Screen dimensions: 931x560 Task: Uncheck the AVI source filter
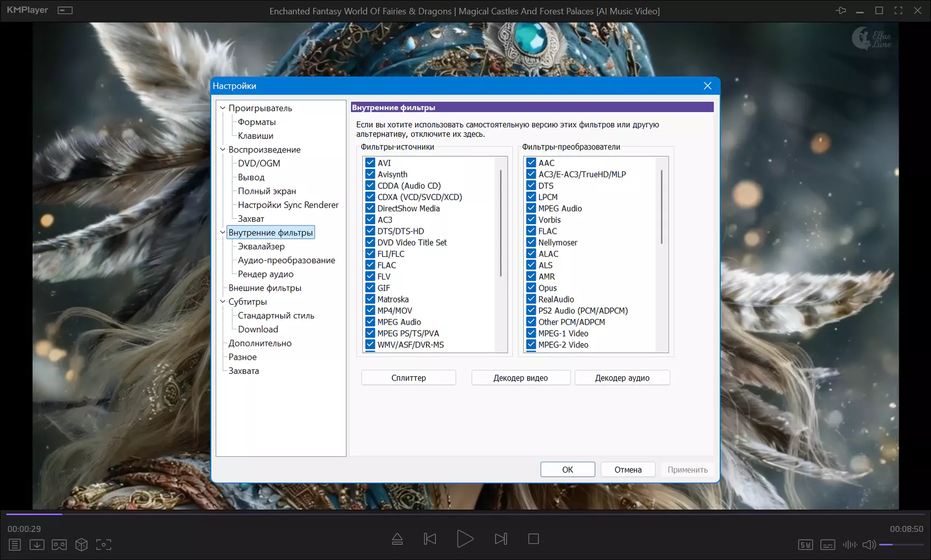tap(371, 163)
